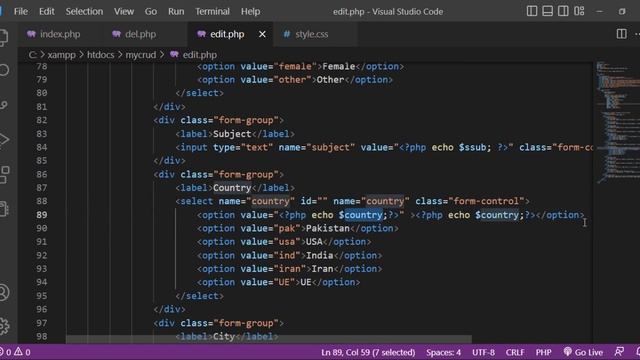Close the edit.php tab
Viewport: 640px width, 360px height.
[x=262, y=34]
